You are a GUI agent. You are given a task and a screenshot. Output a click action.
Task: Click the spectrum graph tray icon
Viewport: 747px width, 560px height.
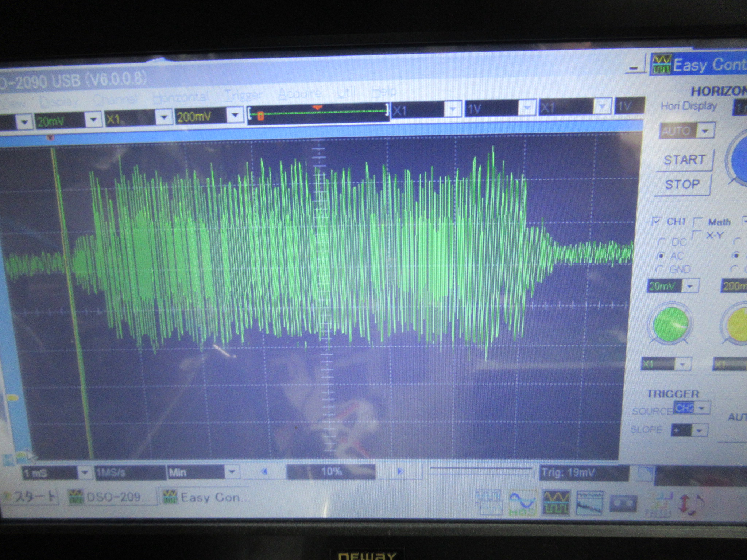pos(589,503)
